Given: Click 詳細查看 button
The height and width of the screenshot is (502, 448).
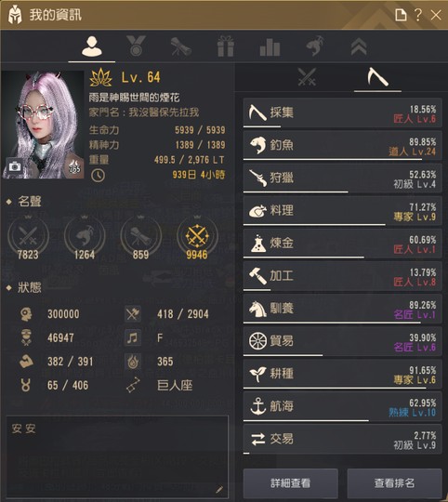Looking at the screenshot, I should [291, 482].
